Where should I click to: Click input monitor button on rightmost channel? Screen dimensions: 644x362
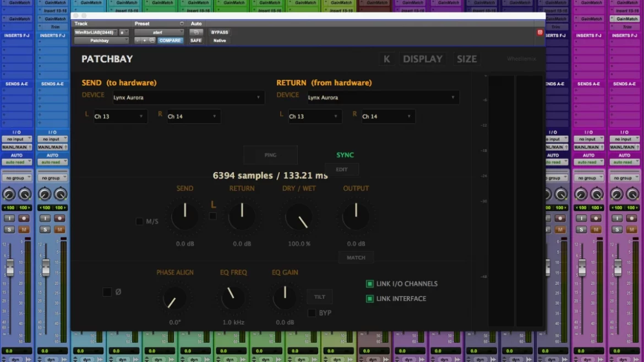point(617,218)
